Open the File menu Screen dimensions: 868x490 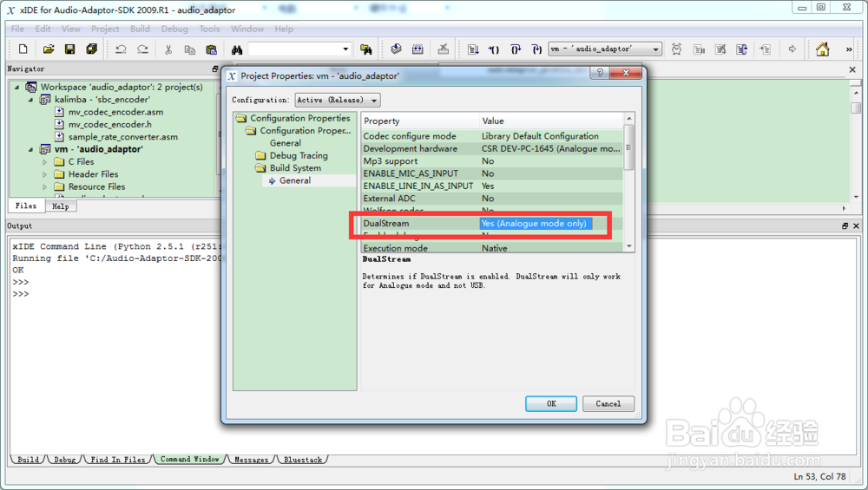click(17, 29)
